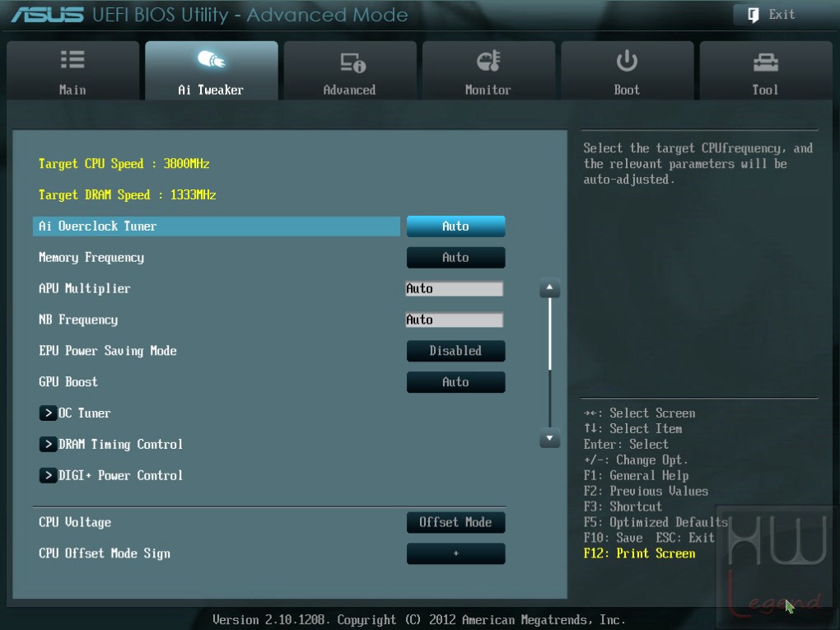840x630 pixels.
Task: Click the Monitor tab gauge icon
Action: pos(488,61)
